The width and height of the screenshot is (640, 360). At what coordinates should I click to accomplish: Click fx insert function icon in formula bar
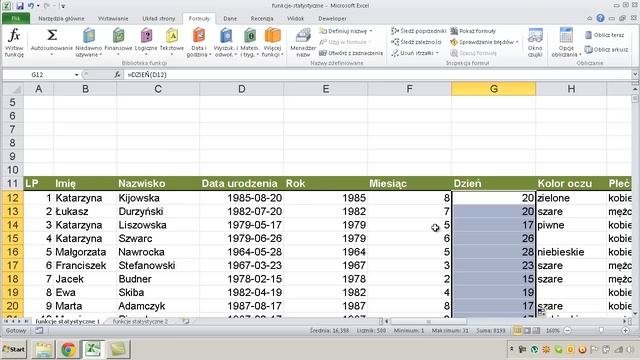click(117, 75)
